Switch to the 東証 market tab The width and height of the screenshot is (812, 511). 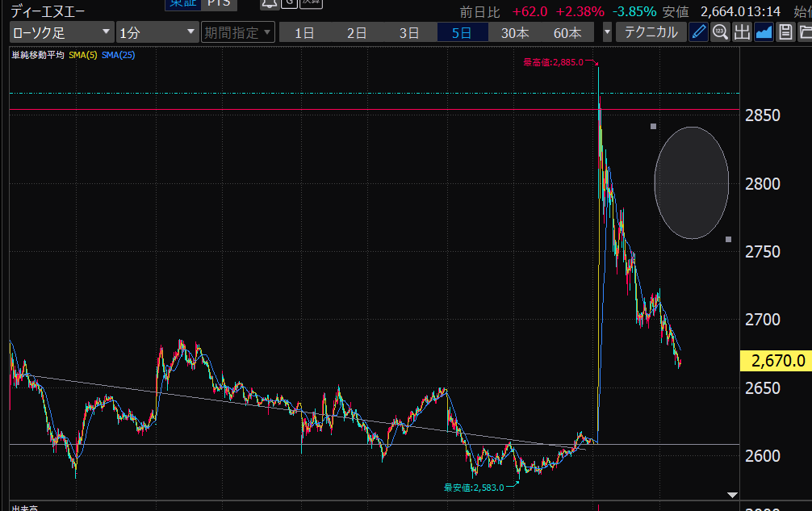point(181,4)
